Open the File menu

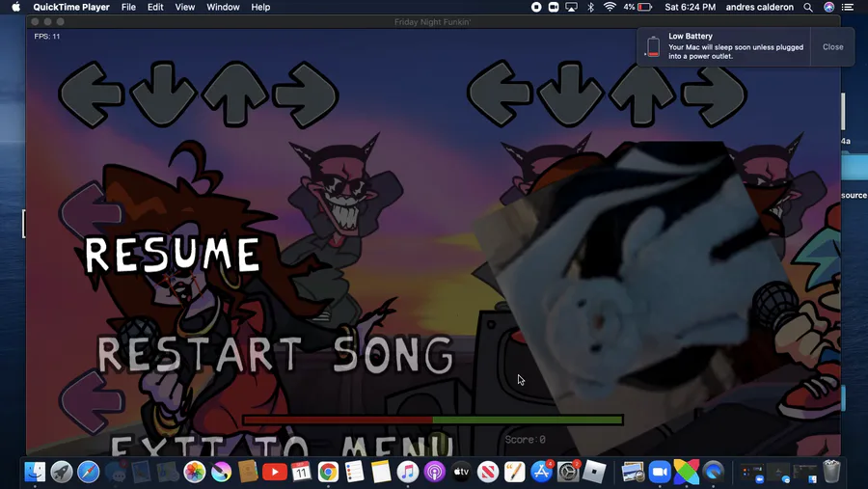click(128, 7)
